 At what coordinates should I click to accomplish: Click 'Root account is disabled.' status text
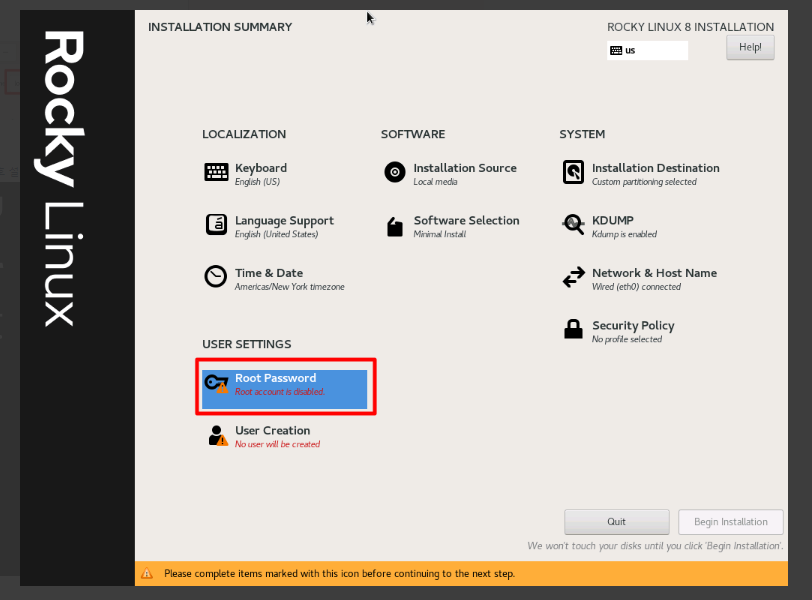coord(280,392)
